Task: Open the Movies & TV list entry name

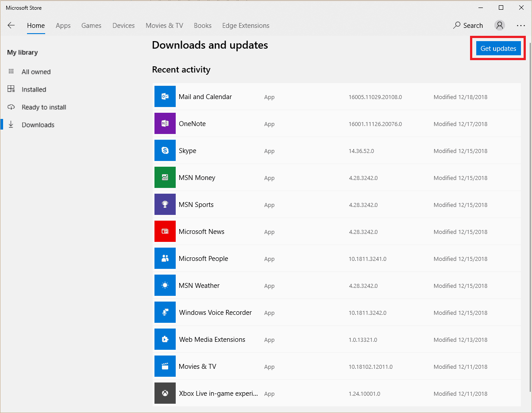Action: [x=197, y=366]
